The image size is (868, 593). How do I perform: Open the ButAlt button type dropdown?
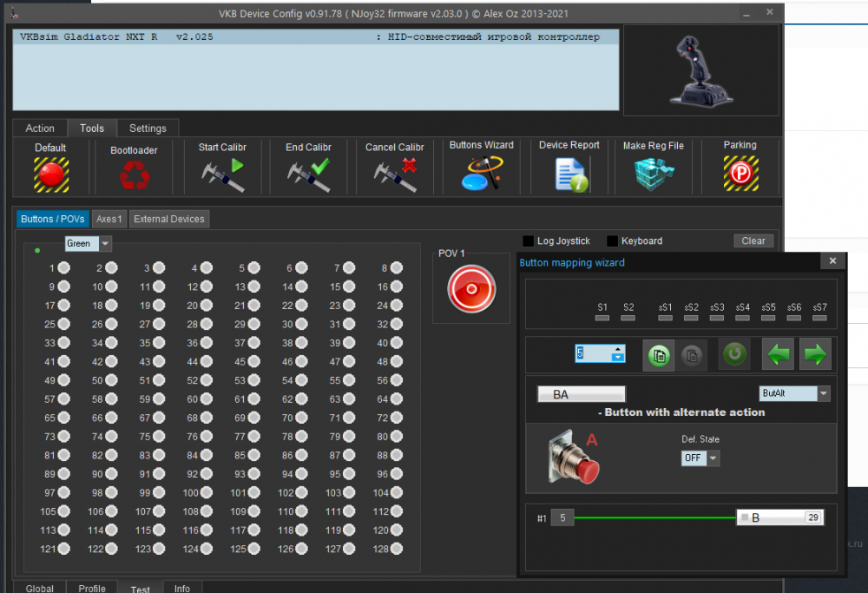(824, 394)
